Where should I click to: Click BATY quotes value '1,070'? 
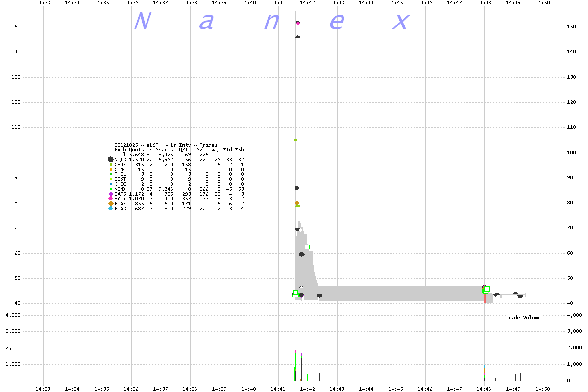coord(137,199)
